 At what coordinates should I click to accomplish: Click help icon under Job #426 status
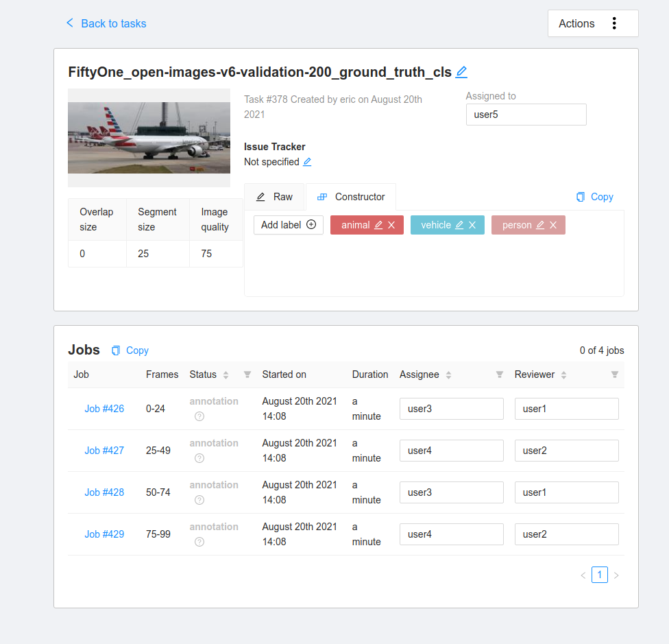(199, 416)
